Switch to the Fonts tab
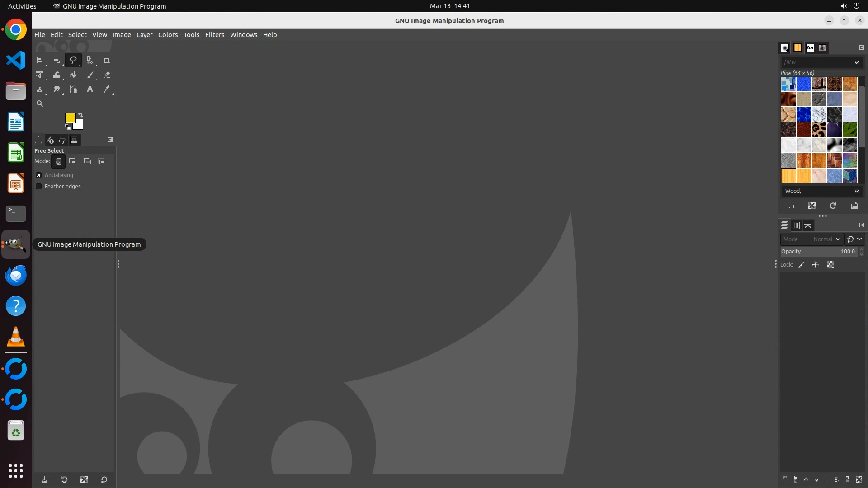The image size is (868, 488). (x=810, y=47)
